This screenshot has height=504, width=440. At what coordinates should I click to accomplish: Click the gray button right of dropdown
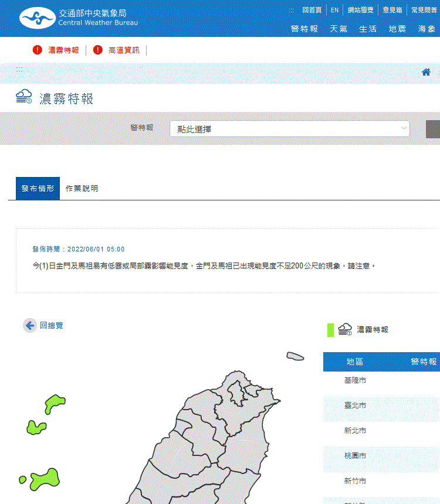coord(433,129)
